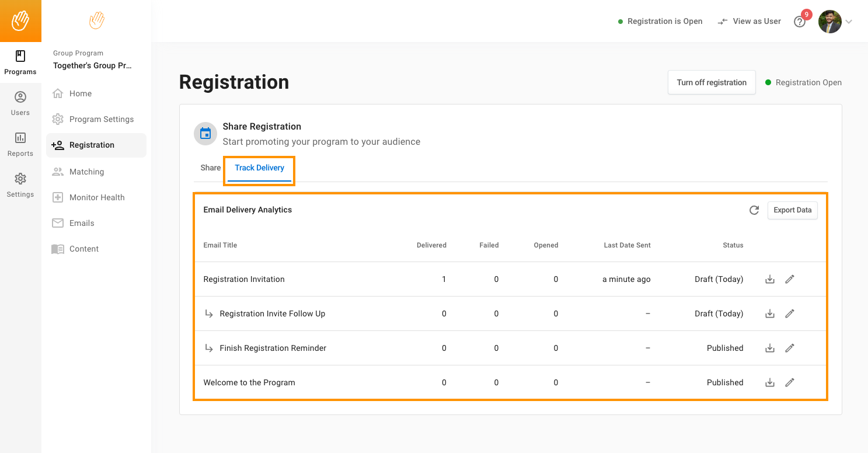Click the 'Email Title' column header
The image size is (868, 453).
point(220,245)
